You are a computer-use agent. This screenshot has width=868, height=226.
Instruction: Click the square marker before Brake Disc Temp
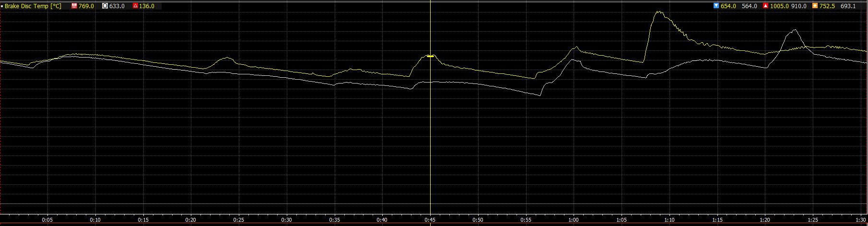2,6
